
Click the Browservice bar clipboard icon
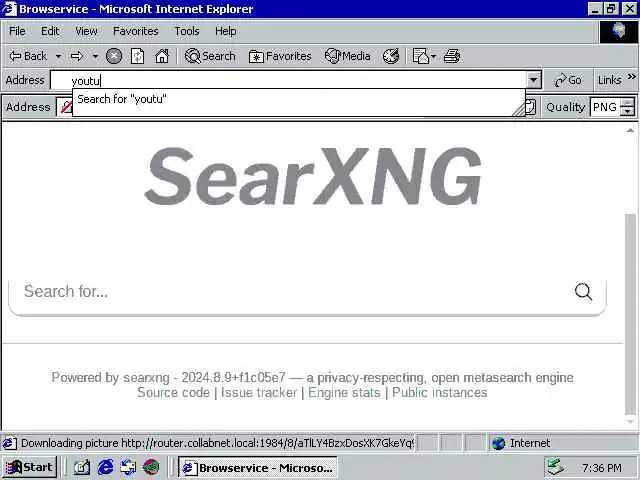click(531, 107)
